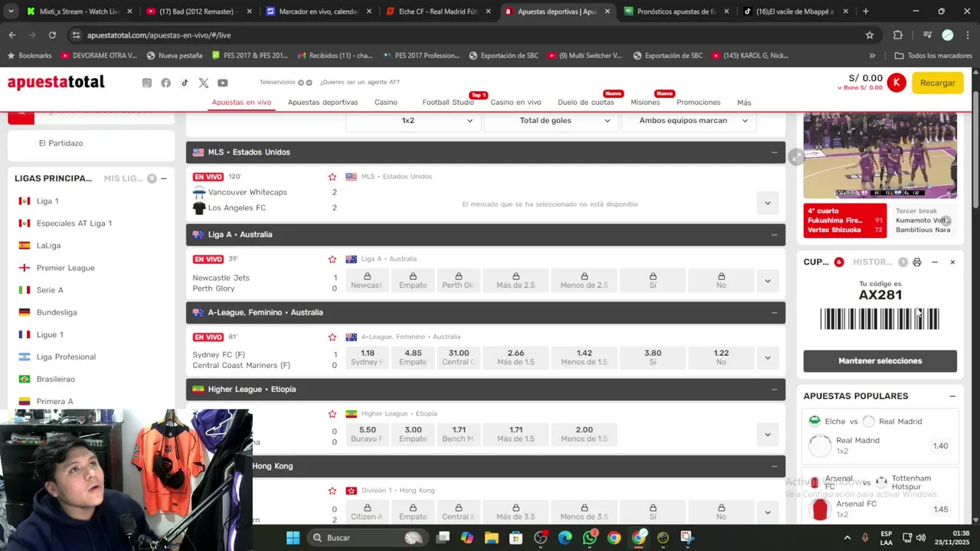Pick Arsenal FC 1.45 in popular bets
980x551 pixels.
click(x=940, y=510)
